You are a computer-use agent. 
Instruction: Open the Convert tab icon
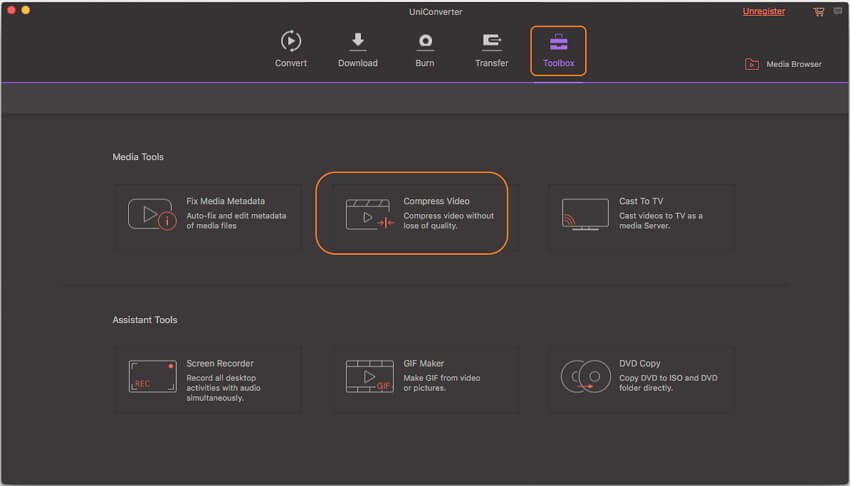tap(290, 41)
